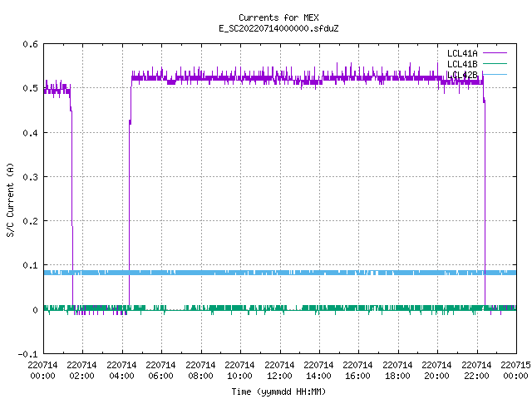Click the x-axis label 'Time (yymmdd HH:MM)'
This screenshot has height=399, width=532.
click(x=278, y=392)
